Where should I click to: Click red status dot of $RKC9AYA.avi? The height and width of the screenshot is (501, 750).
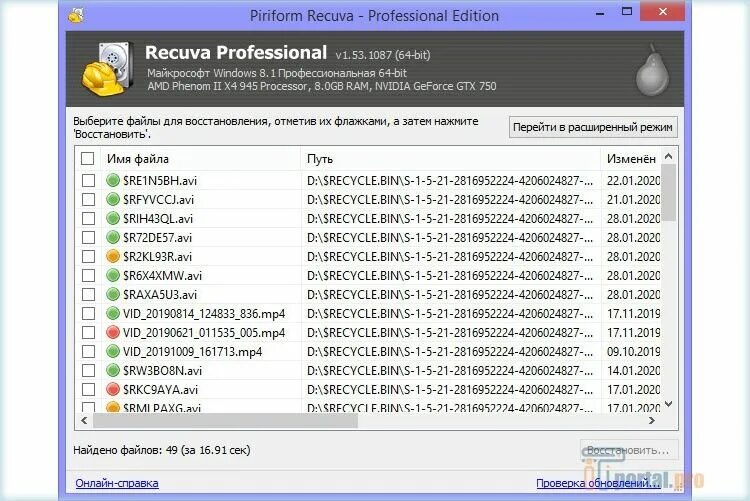pyautogui.click(x=113, y=390)
